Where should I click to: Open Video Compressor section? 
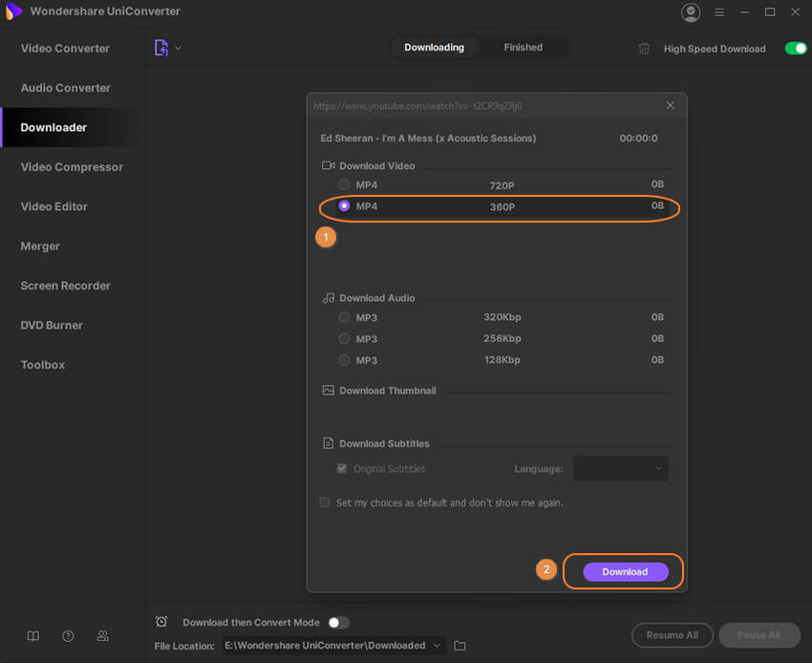pyautogui.click(x=72, y=167)
